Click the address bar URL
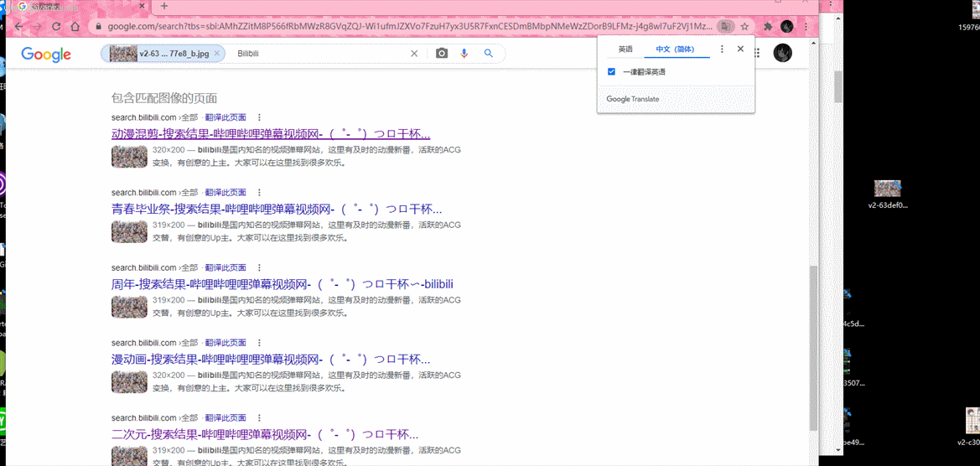 pyautogui.click(x=409, y=27)
